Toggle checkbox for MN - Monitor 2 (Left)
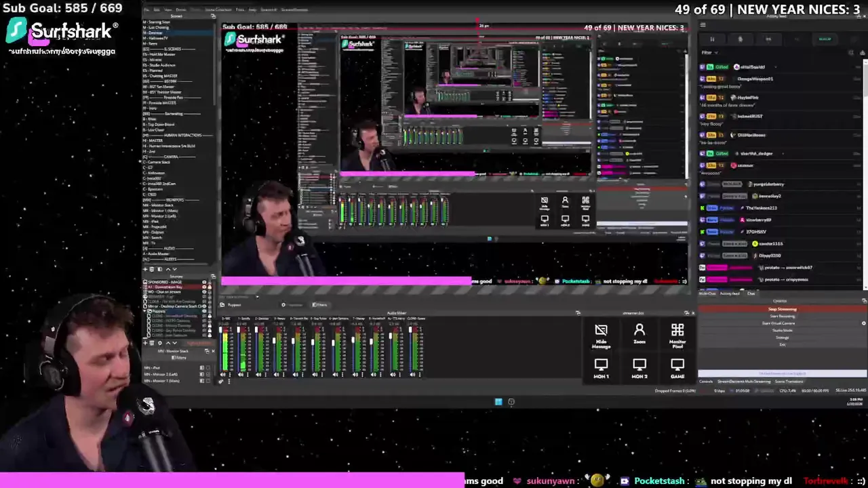868x488 pixels. (208, 374)
